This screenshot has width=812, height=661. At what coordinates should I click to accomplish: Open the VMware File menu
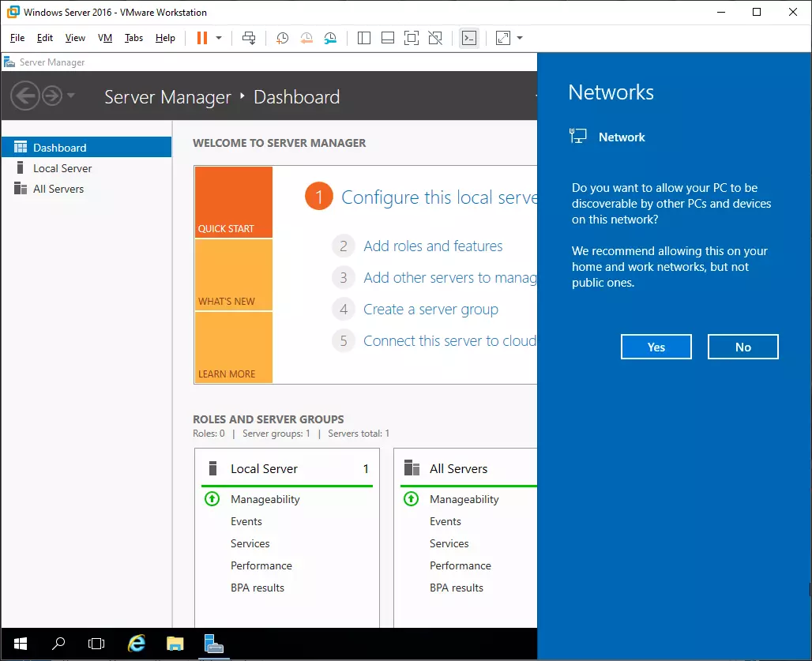pyautogui.click(x=17, y=38)
